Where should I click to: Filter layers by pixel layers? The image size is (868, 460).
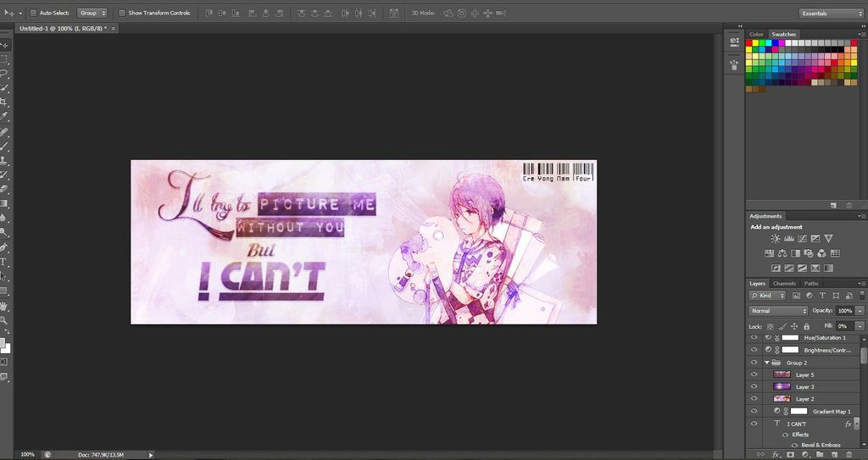click(797, 296)
